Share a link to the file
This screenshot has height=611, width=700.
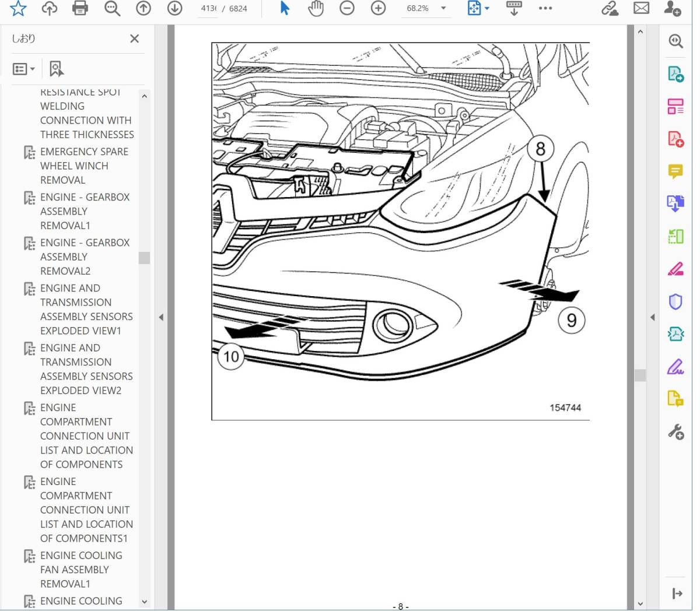click(x=610, y=8)
